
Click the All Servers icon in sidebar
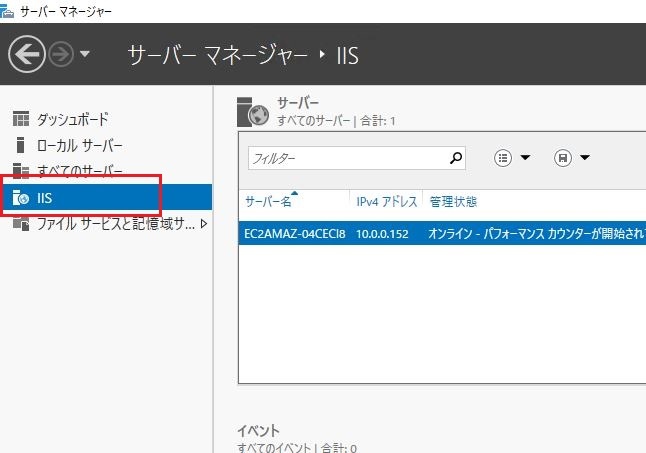pos(21,170)
